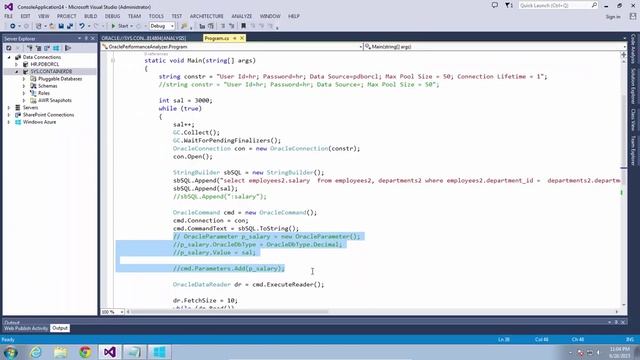Click the account picture icon beside Sign in
The height and width of the screenshot is (360, 640).
(633, 16)
